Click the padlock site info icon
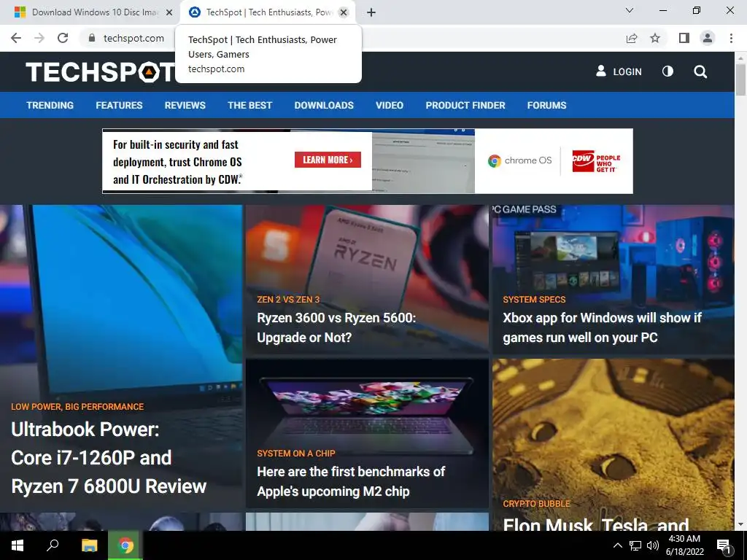The image size is (747, 560). [92, 38]
